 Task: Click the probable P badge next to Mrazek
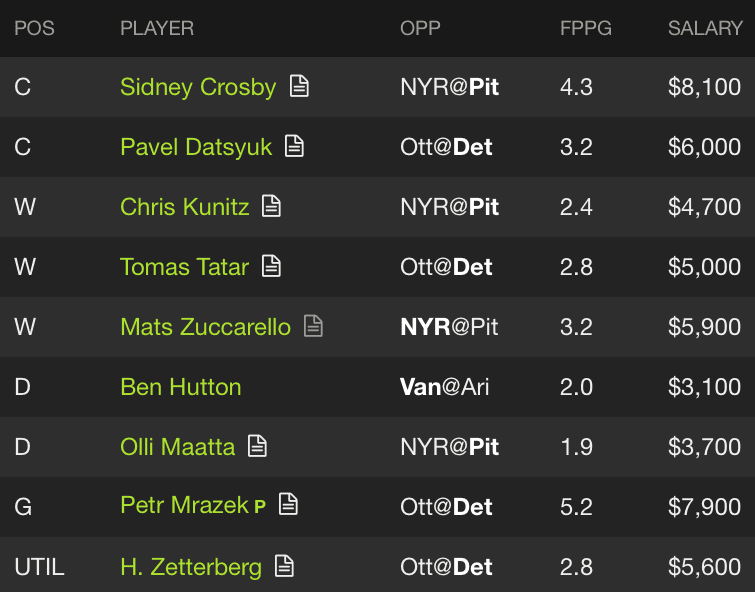click(260, 507)
